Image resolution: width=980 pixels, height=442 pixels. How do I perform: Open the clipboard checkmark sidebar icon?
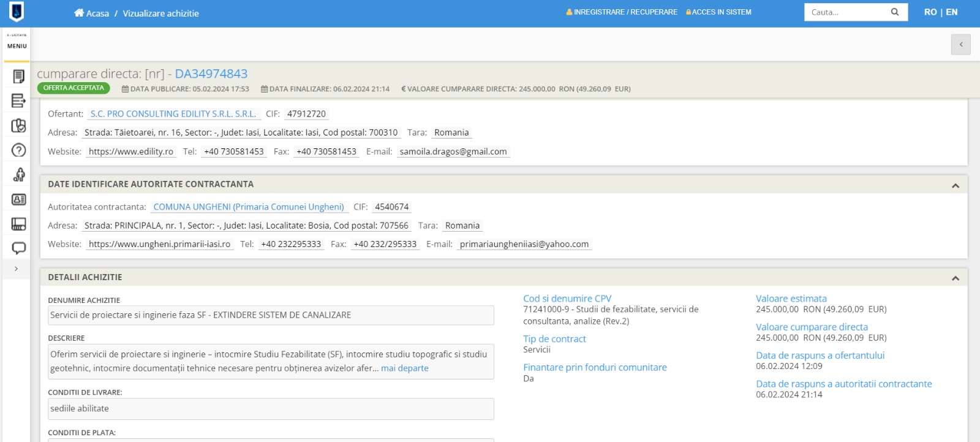pyautogui.click(x=19, y=126)
